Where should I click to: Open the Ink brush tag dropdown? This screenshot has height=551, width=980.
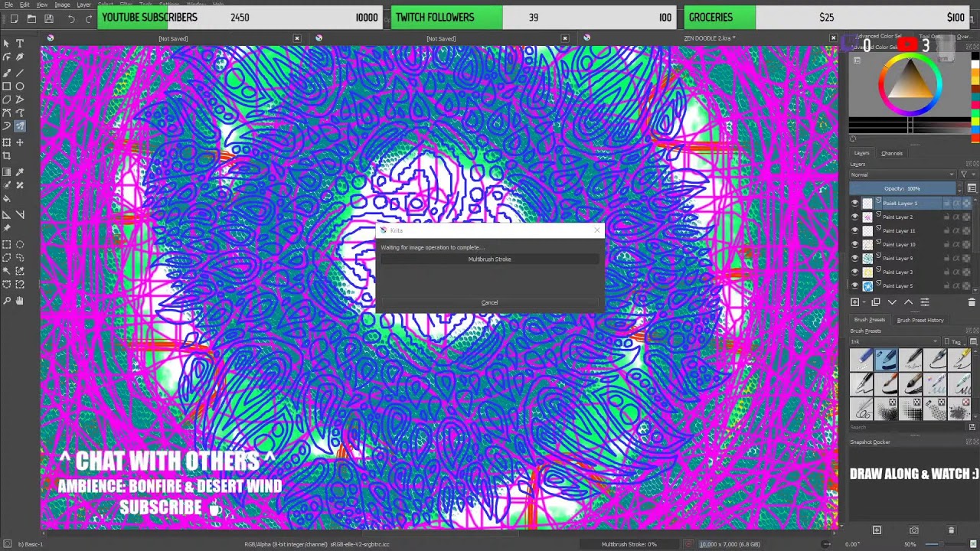(x=898, y=341)
